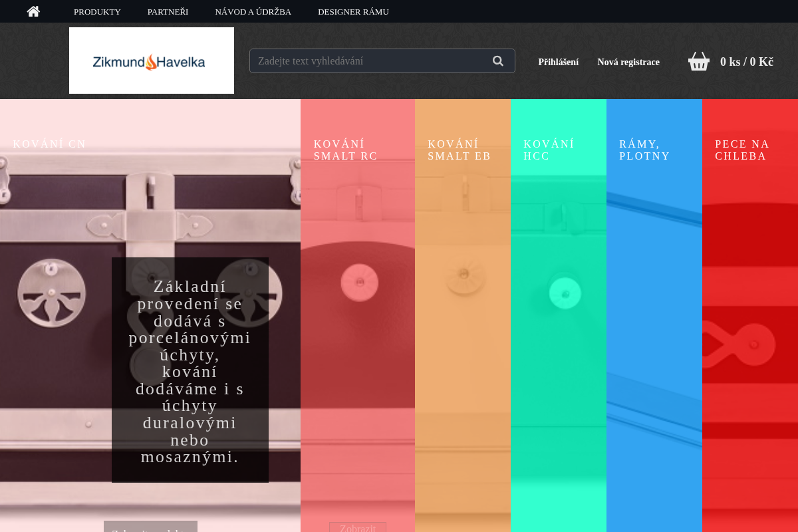
Task: Select the Kování CN panel heading
Action: pos(50,144)
